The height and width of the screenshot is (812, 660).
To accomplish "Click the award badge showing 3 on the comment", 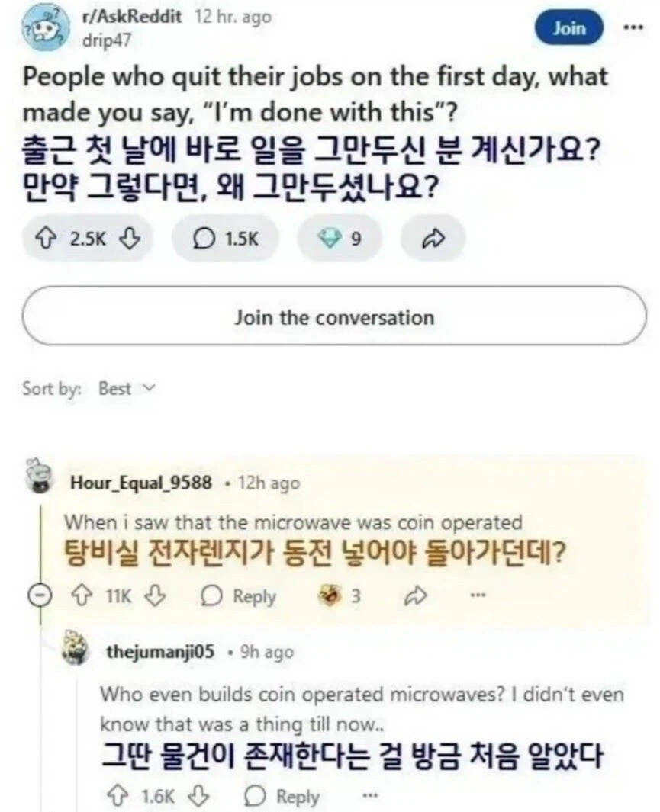I will pos(332,595).
